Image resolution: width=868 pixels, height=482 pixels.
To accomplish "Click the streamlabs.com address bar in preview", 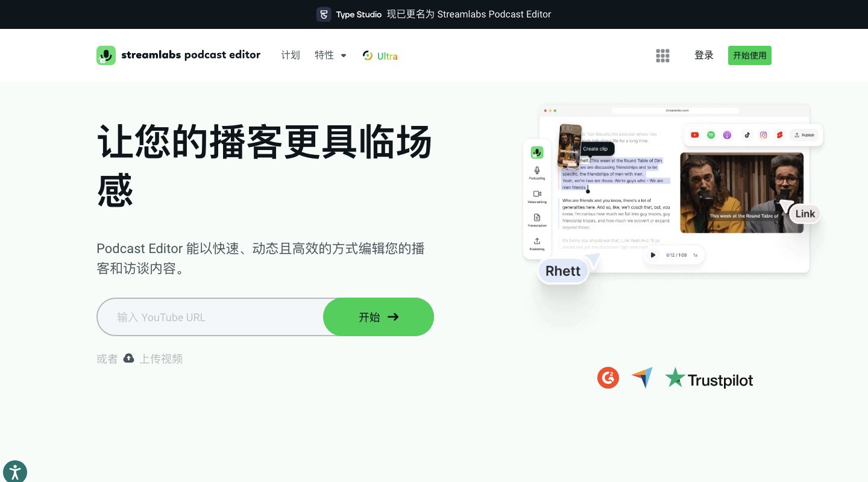I will pos(675,110).
